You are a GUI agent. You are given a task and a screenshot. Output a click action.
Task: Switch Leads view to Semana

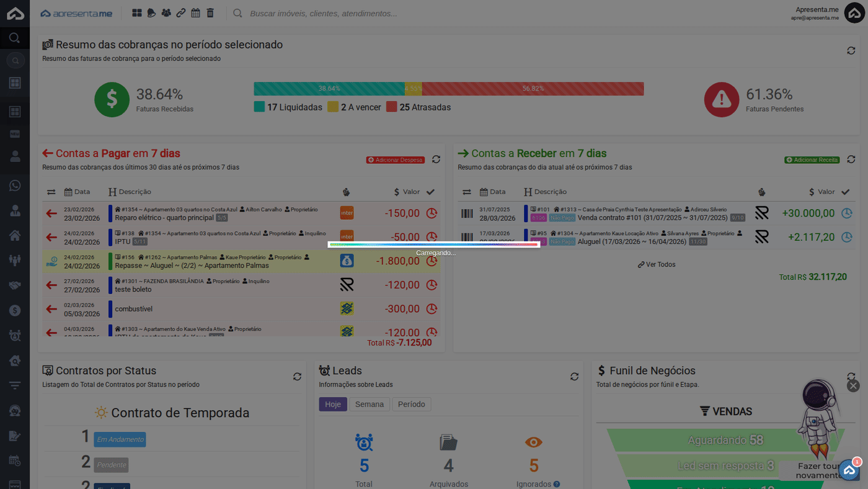pyautogui.click(x=370, y=404)
